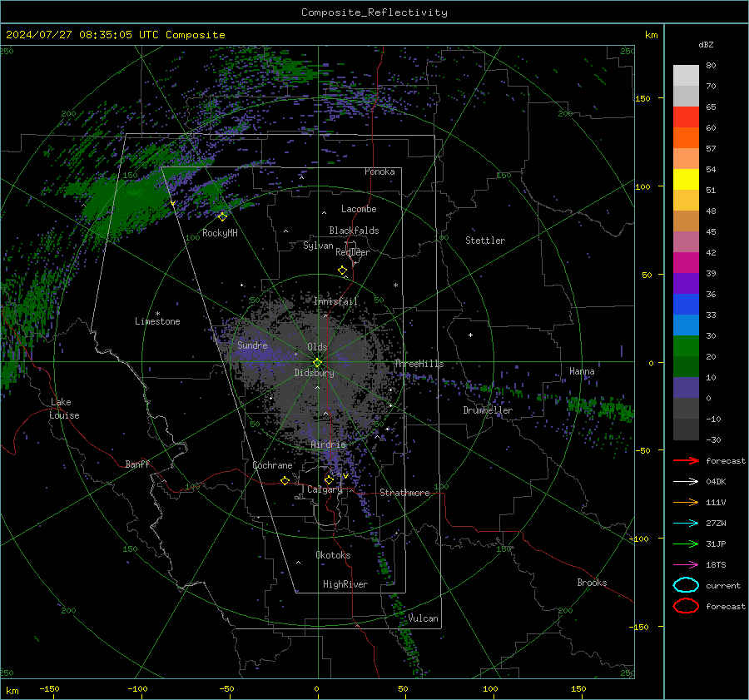
Task: Click the 'current' legend label
Action: 722,585
